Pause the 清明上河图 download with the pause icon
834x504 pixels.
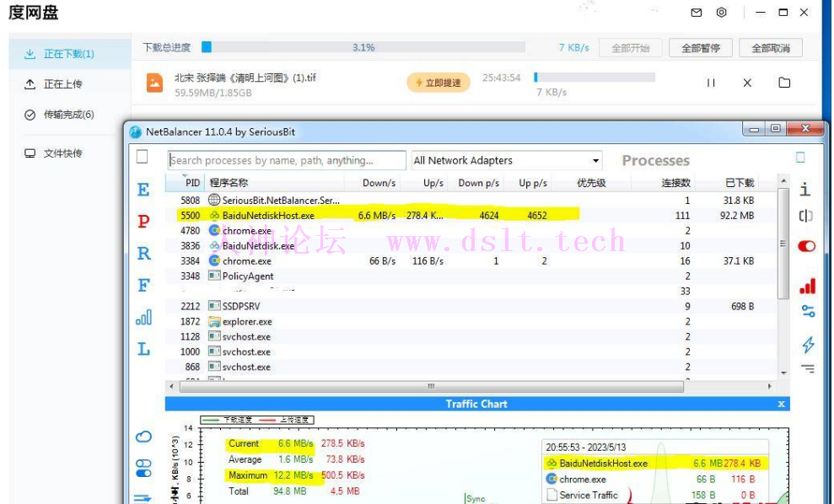click(711, 83)
